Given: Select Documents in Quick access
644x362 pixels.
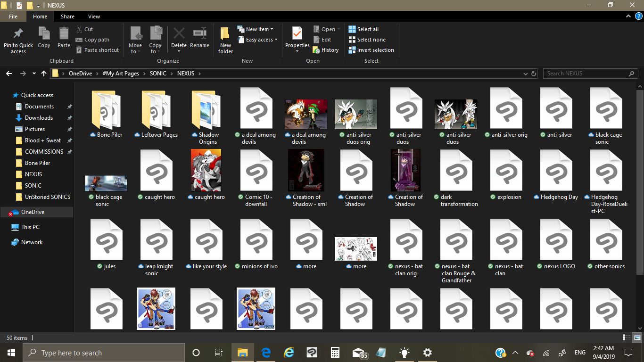Looking at the screenshot, I should point(40,107).
